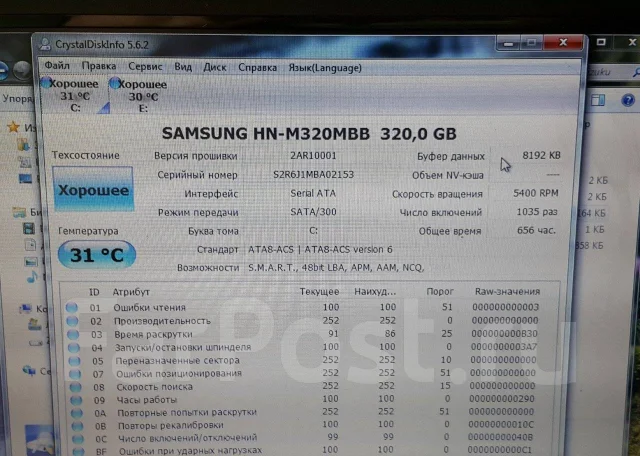This screenshot has height=456, width=640.
Task: Click the status icon for Время раскрутки row
Action: 73,334
